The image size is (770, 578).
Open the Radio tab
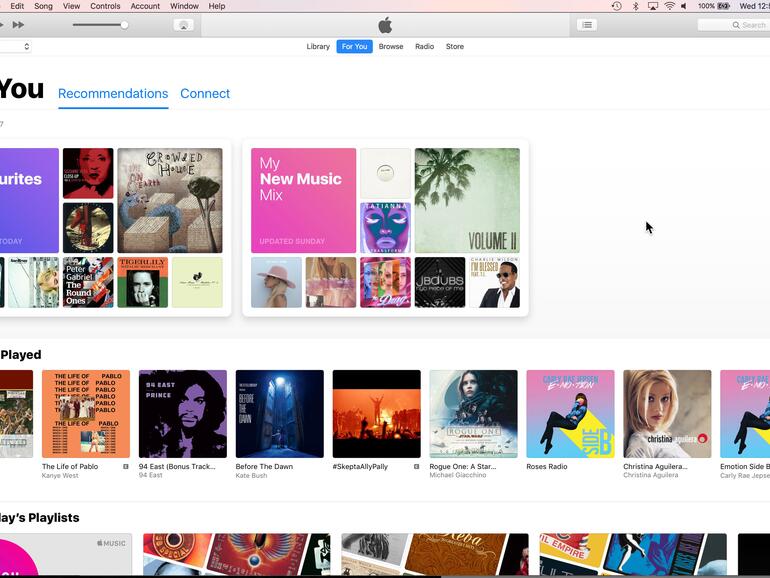click(x=424, y=47)
